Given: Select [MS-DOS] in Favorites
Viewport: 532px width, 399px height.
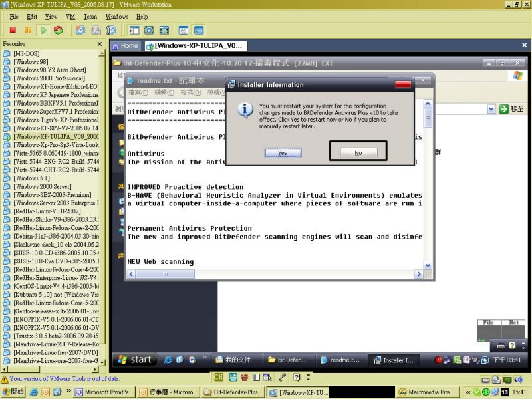Looking at the screenshot, I should [x=26, y=53].
